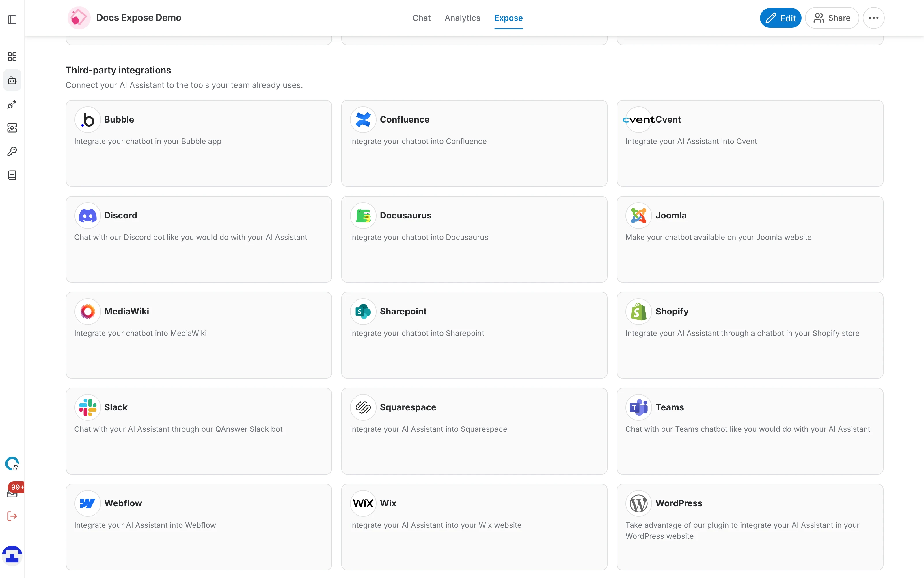The image size is (924, 578).
Task: Click the Sharepoint card description text
Action: pos(417,333)
